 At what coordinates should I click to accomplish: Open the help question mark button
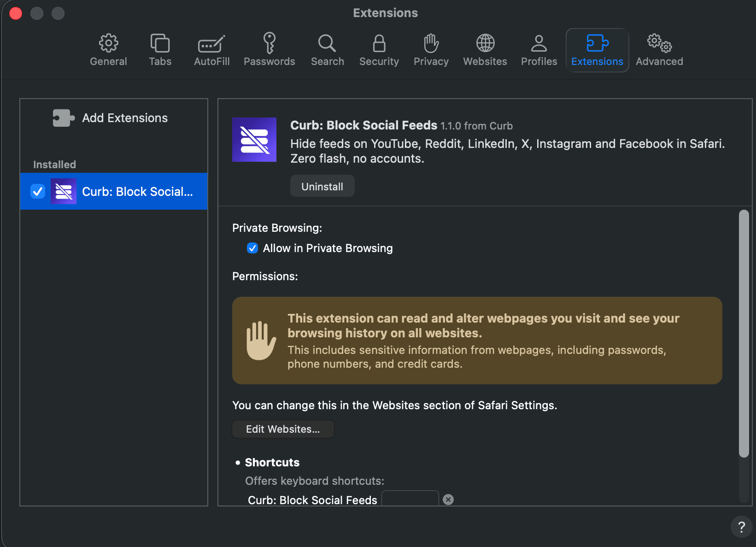pyautogui.click(x=741, y=527)
